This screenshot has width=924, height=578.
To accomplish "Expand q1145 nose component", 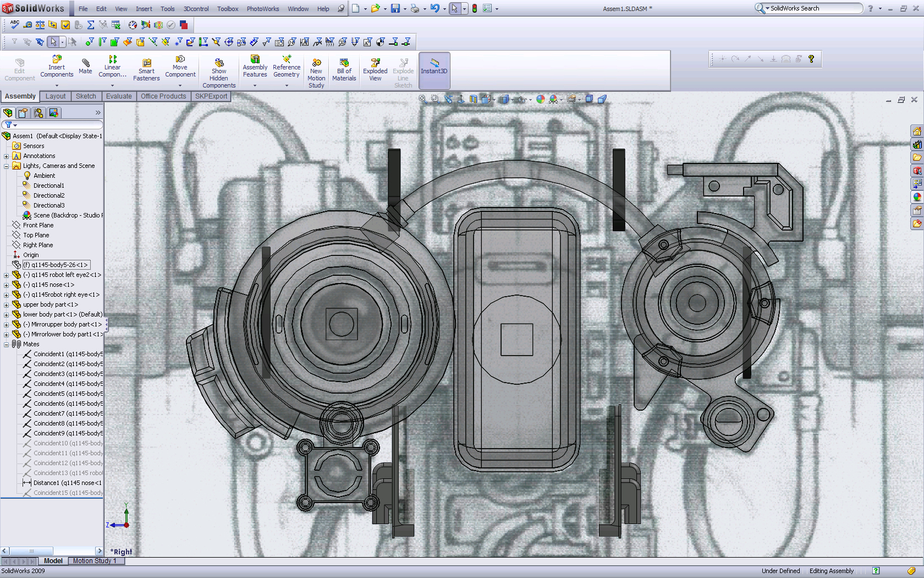I will point(7,285).
